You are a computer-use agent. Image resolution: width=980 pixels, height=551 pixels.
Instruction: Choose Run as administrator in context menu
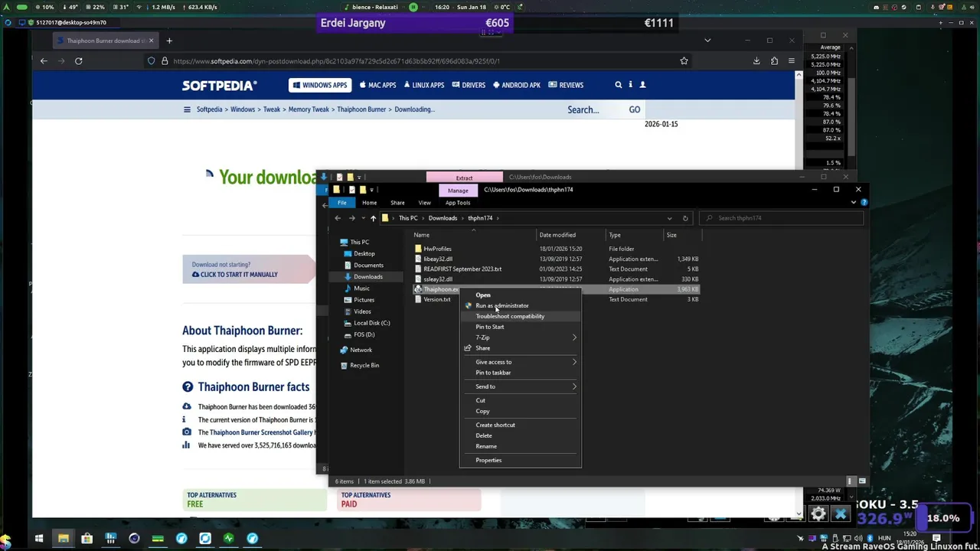pyautogui.click(x=501, y=305)
